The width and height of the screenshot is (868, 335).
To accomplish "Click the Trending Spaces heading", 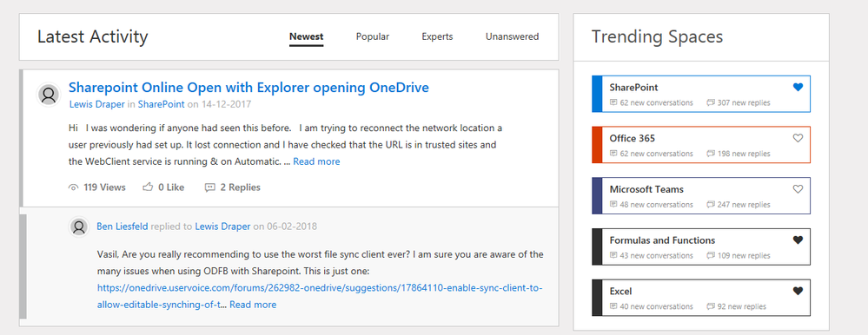I will point(657,37).
